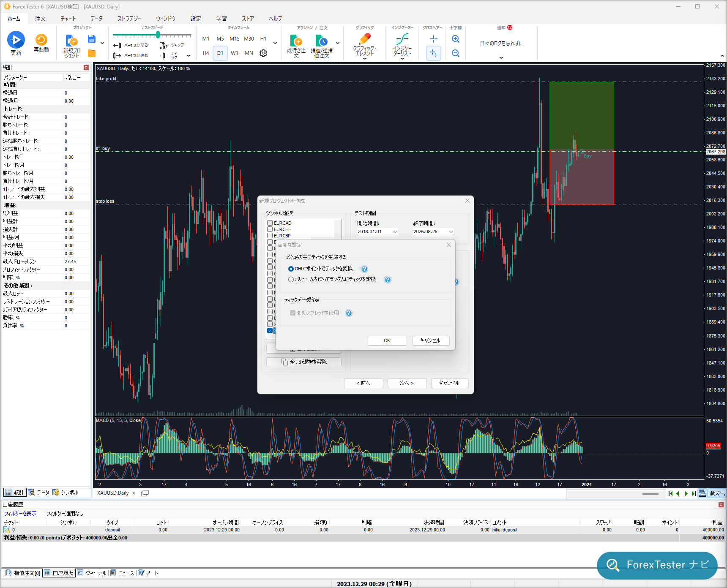Screen dimensions: 727x588
Task: Expand the test speed options arrow
Action: point(189,56)
